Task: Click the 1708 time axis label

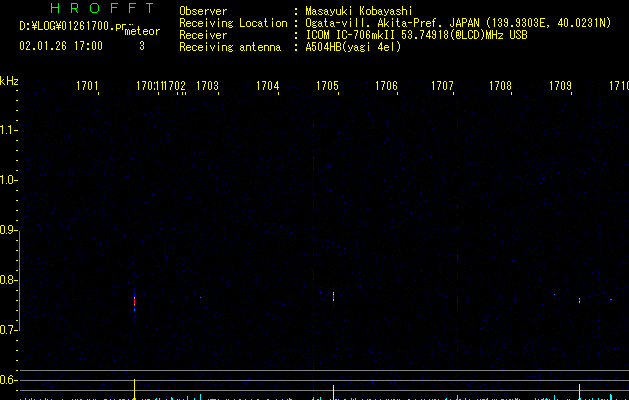Action: (500, 86)
